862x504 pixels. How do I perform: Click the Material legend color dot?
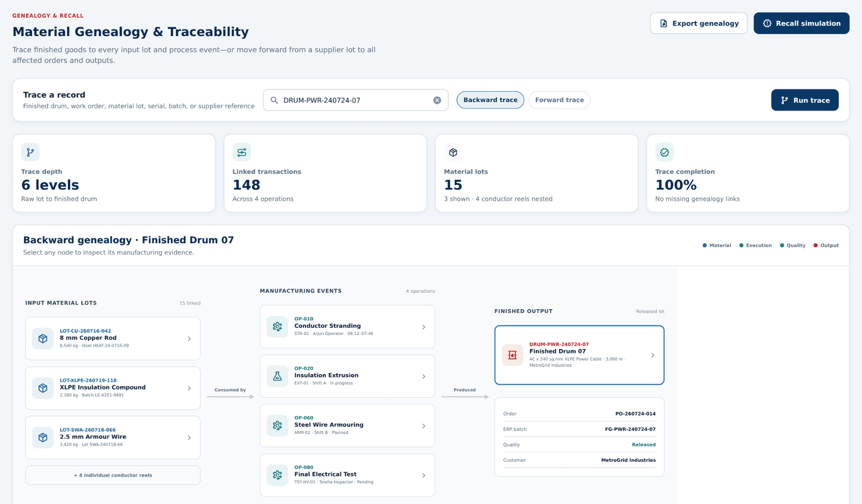(705, 246)
